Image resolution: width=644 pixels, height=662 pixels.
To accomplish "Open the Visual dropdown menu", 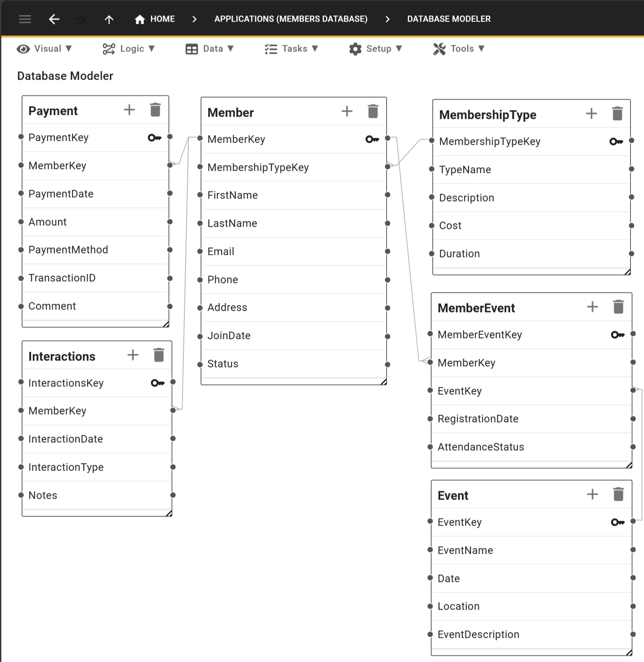I will tap(44, 48).
